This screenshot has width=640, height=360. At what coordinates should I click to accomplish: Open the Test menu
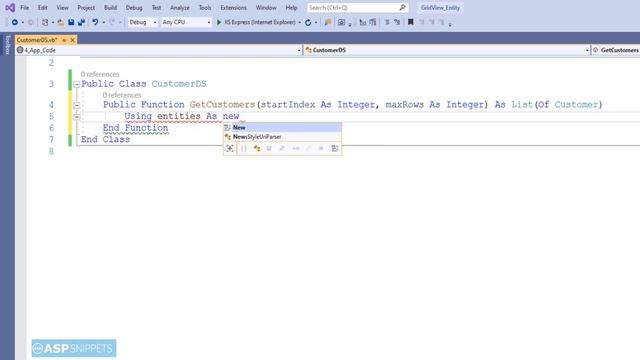[x=156, y=8]
